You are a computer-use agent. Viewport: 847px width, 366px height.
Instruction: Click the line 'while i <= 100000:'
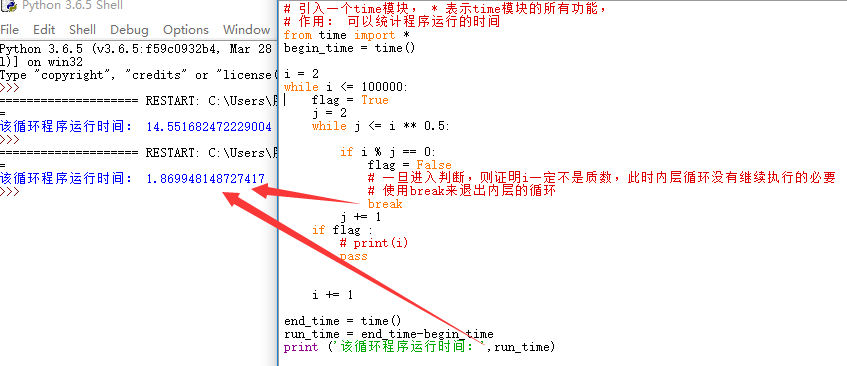coord(346,87)
